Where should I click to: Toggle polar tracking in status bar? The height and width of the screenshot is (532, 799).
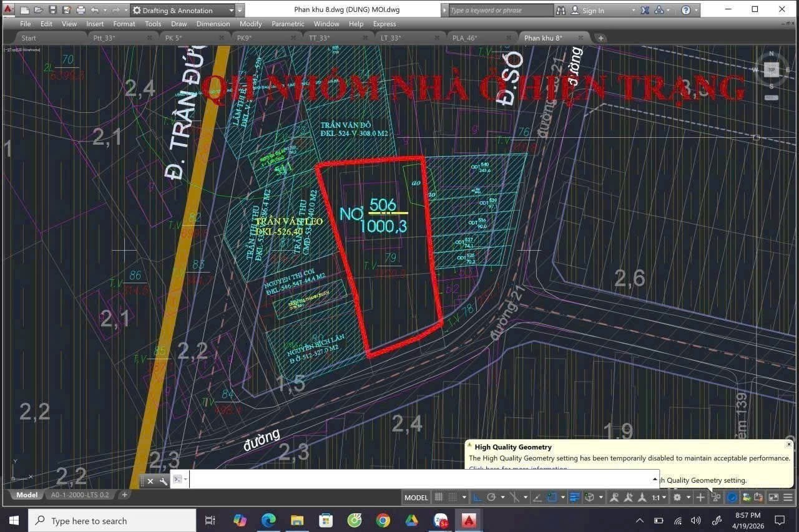[x=491, y=497]
